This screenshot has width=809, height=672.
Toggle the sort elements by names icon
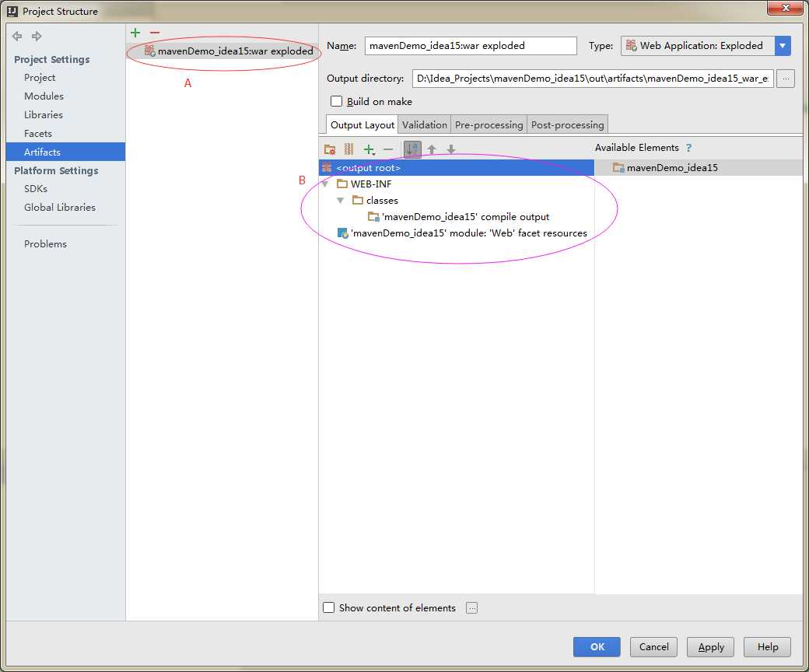pos(412,149)
